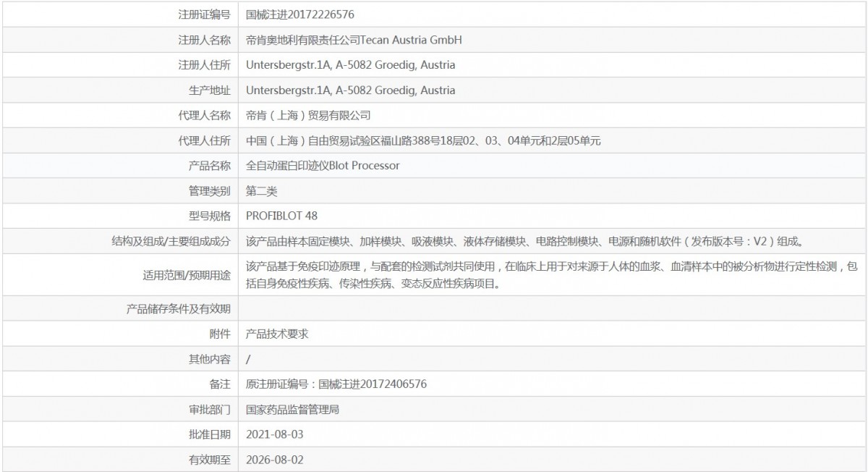Viewport: 868px width, 472px height.
Task: Open the 产品技术要求 attachment
Action: click(278, 334)
